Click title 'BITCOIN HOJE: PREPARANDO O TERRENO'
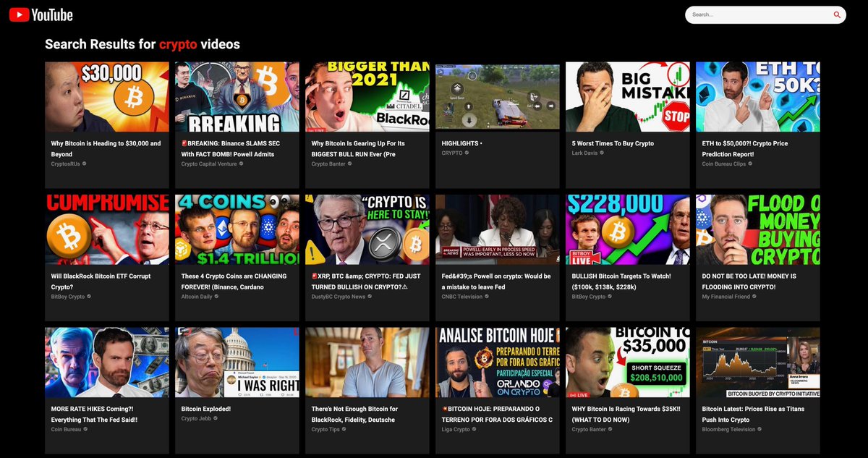Image resolution: width=868 pixels, height=458 pixels. [497, 414]
